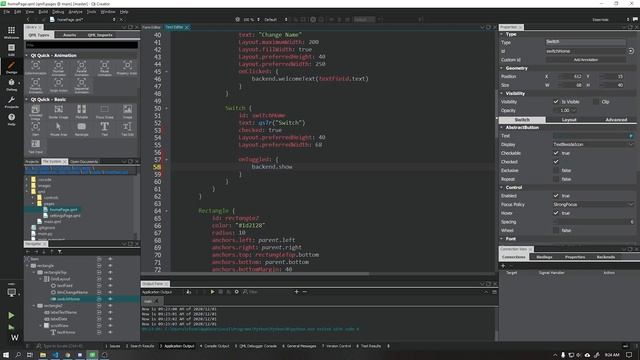Screen dimensions: 640x360
Task: Switch to Edit mode in the sidebar
Action: pyautogui.click(x=11, y=50)
